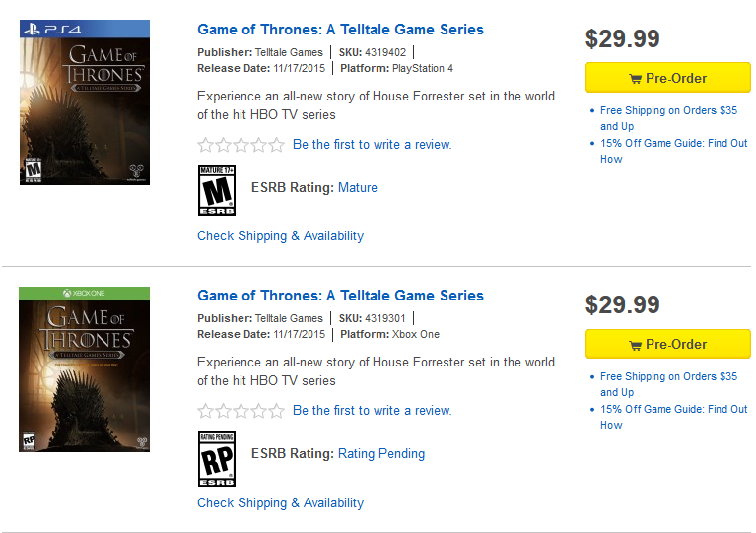Click the ESRB Rating Pending RP icon

217,458
